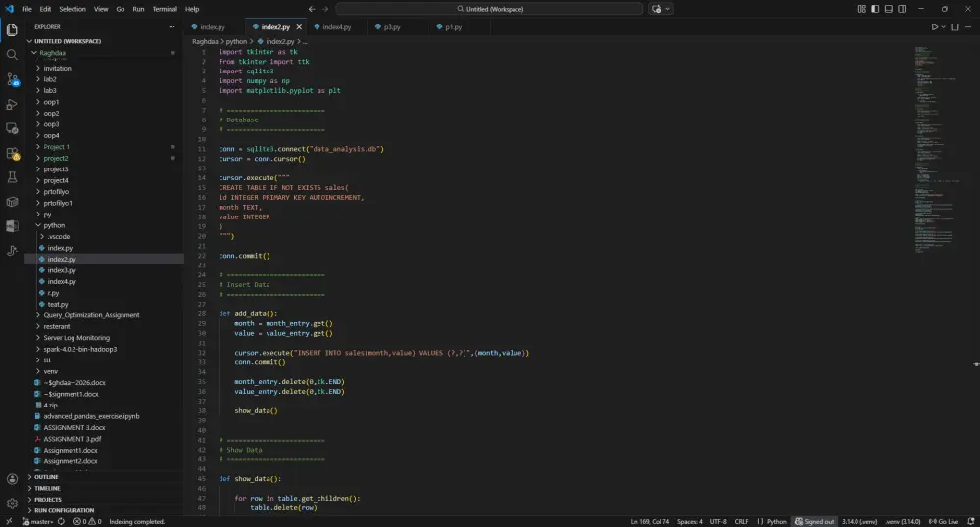Collapse the python folder in explorer
This screenshot has width=980, height=527.
click(53, 225)
